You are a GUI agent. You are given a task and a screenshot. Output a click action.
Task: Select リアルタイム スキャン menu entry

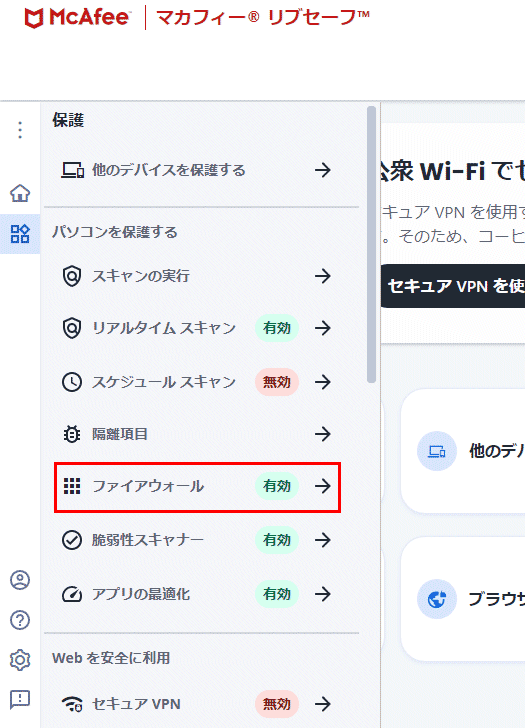click(164, 328)
